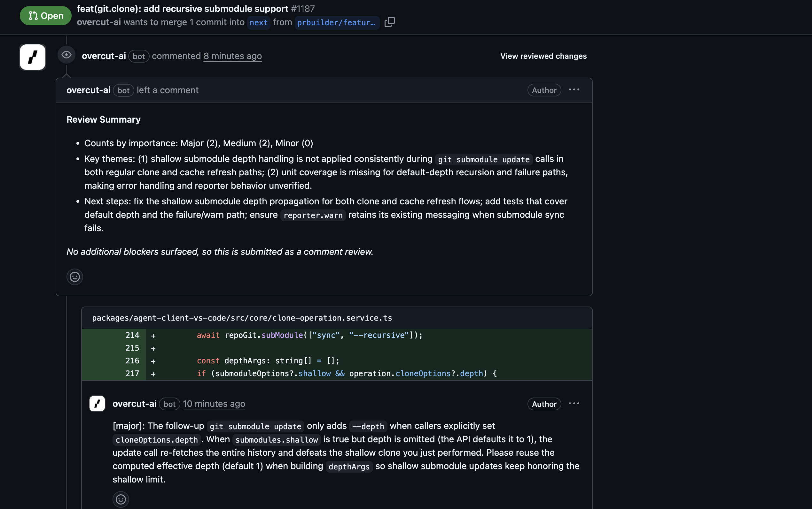
Task: Open the '10 minutes ago' timestamp link
Action: click(214, 404)
